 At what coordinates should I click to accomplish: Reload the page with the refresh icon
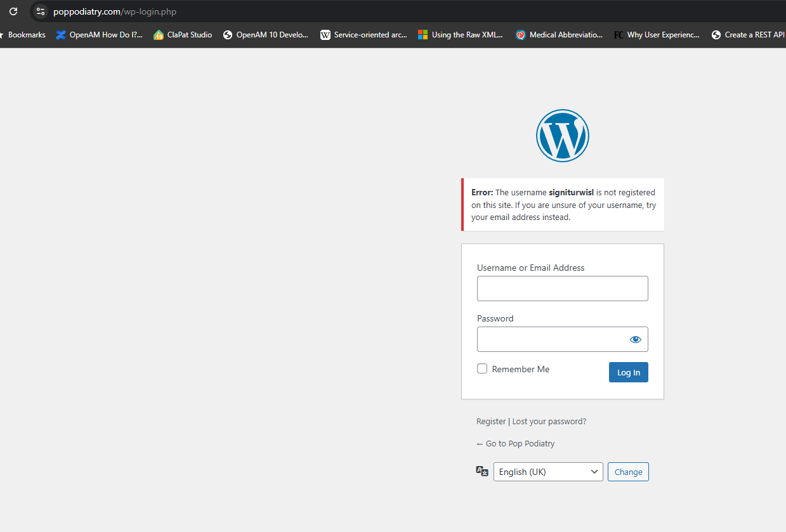click(x=13, y=11)
